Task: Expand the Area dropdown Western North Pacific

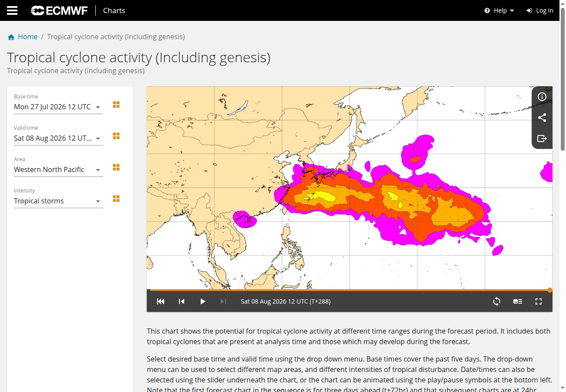Action: pyautogui.click(x=58, y=169)
